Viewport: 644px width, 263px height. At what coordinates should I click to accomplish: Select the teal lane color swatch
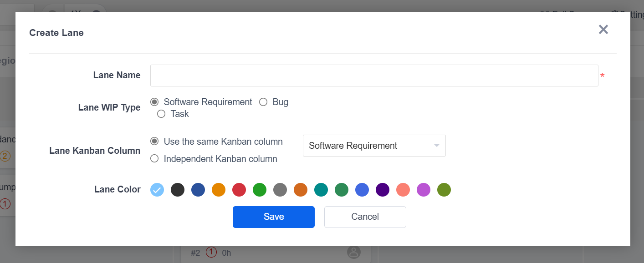click(321, 190)
